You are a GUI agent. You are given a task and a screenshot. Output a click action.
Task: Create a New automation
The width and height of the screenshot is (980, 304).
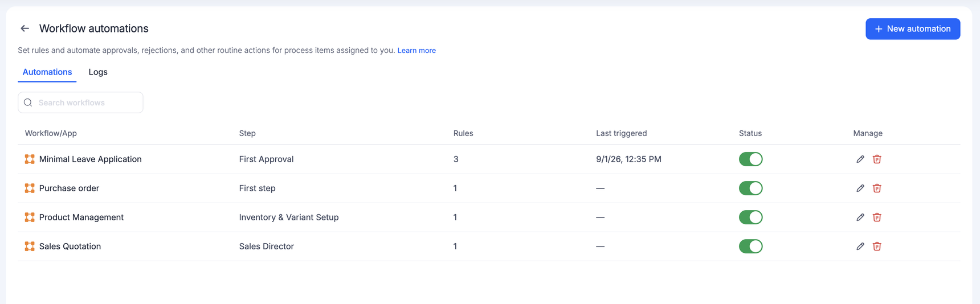[913, 29]
